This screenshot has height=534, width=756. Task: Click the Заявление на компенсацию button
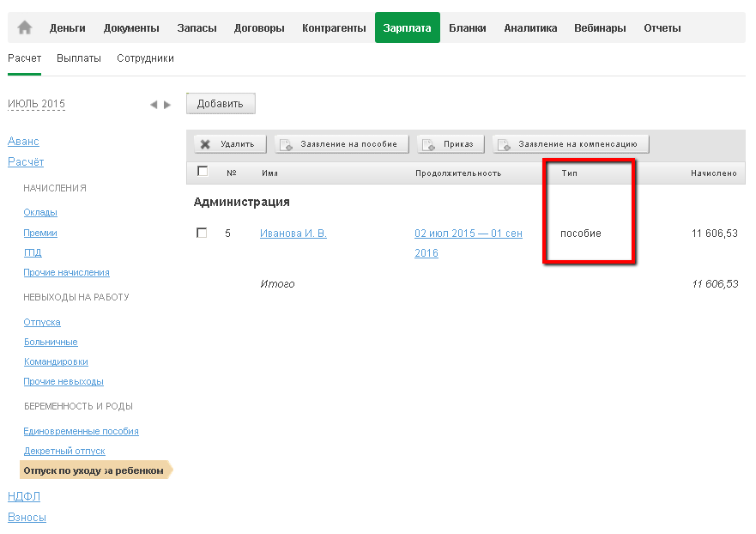[x=571, y=144]
